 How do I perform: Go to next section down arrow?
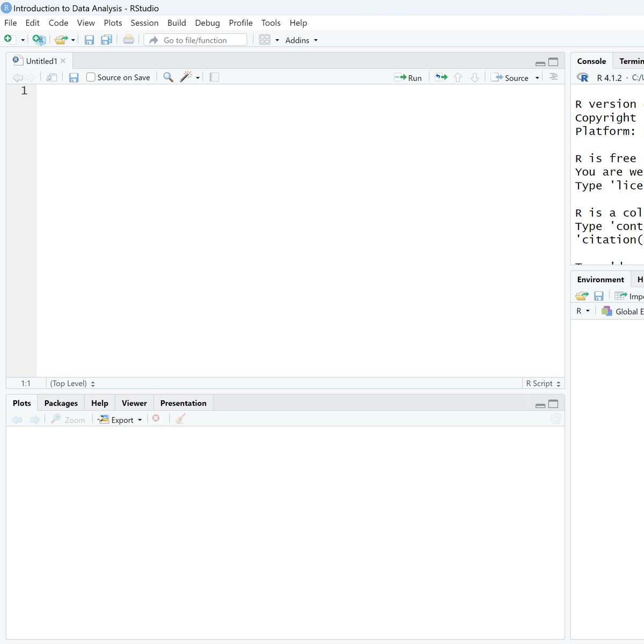point(474,78)
